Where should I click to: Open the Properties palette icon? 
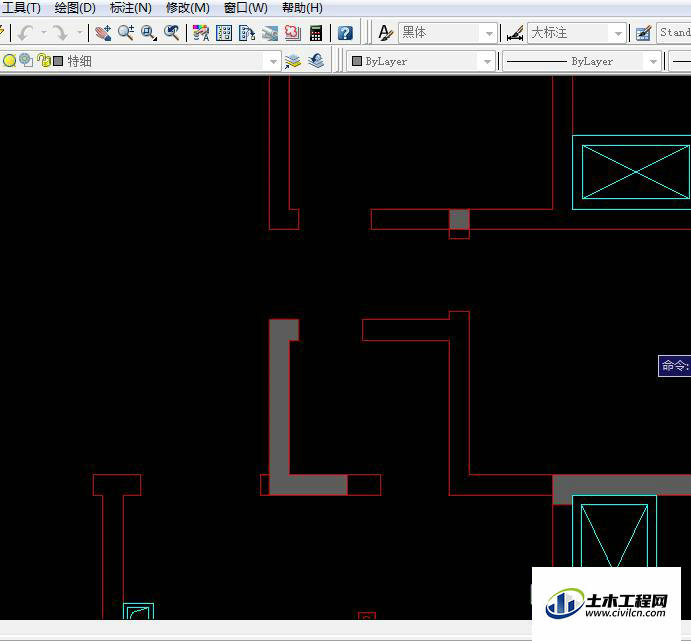coord(201,33)
